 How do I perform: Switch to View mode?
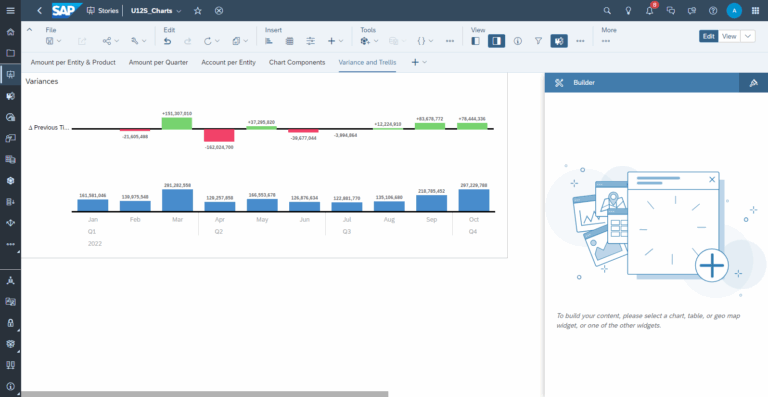729,36
